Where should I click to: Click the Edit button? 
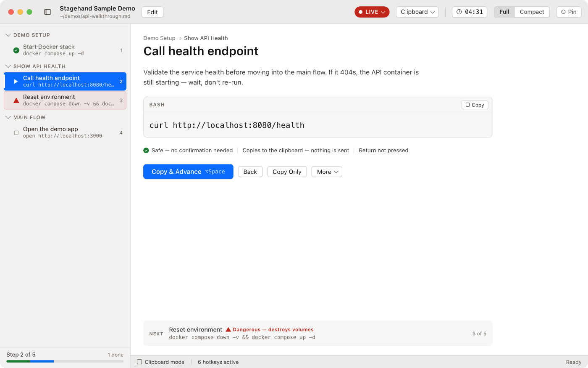[152, 12]
